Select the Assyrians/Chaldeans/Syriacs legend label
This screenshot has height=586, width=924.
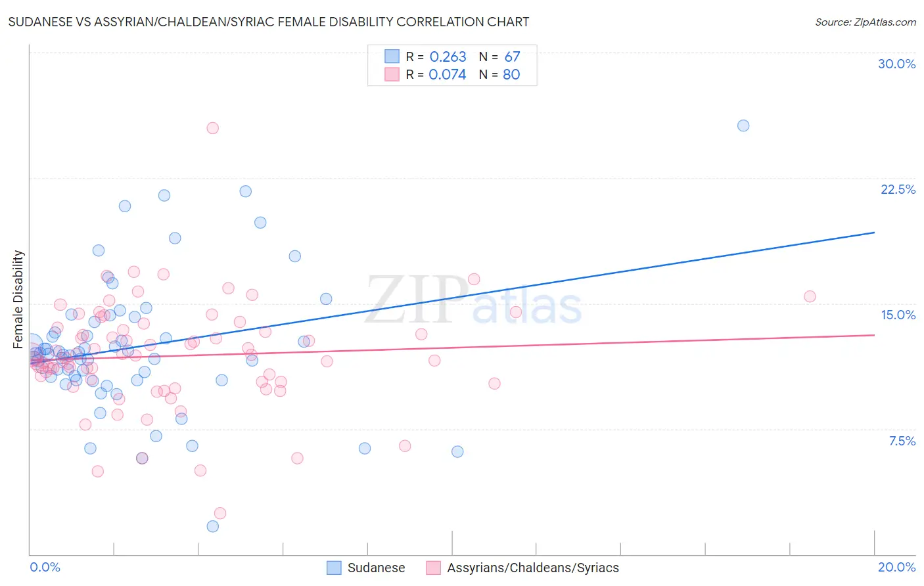click(x=533, y=568)
